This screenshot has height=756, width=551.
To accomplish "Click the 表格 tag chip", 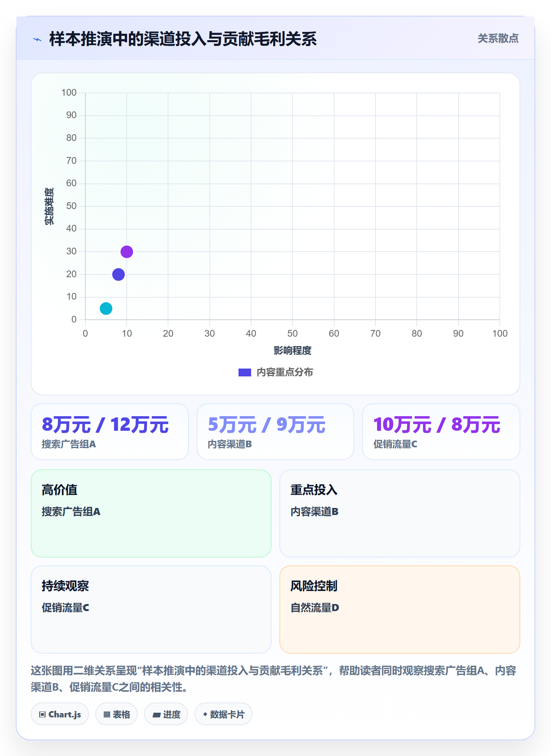I will point(116,714).
